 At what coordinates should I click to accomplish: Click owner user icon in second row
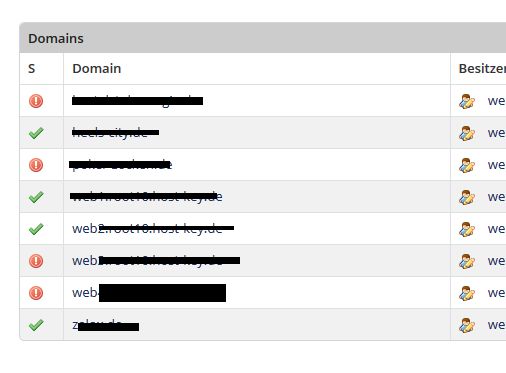[467, 133]
